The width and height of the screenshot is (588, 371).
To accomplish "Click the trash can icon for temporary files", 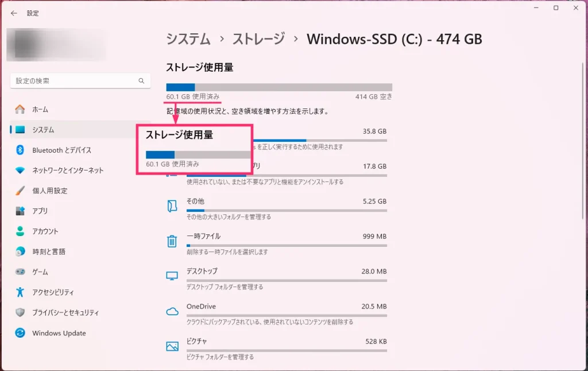I will pos(172,241).
